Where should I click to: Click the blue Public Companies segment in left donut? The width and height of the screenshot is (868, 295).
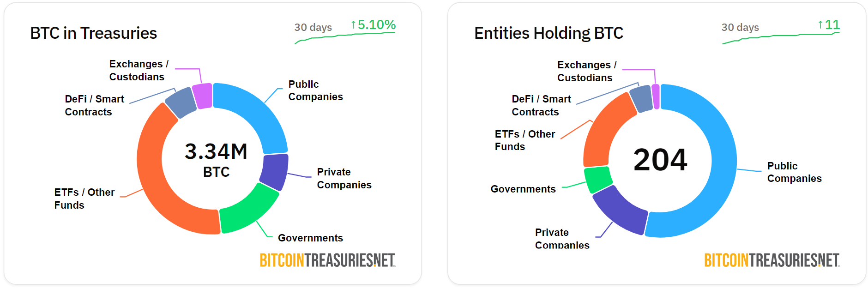259,111
